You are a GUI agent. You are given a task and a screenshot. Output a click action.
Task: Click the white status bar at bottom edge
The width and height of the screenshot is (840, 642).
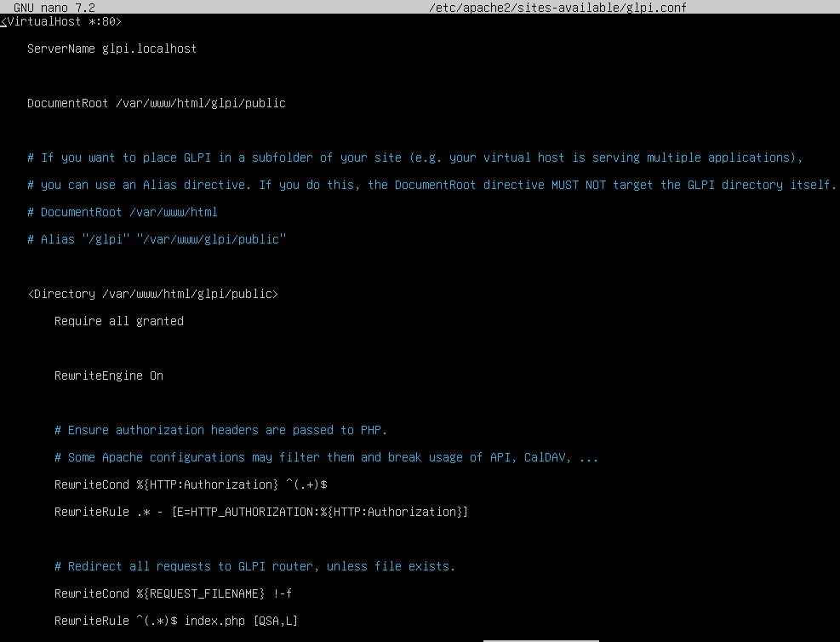(540, 639)
